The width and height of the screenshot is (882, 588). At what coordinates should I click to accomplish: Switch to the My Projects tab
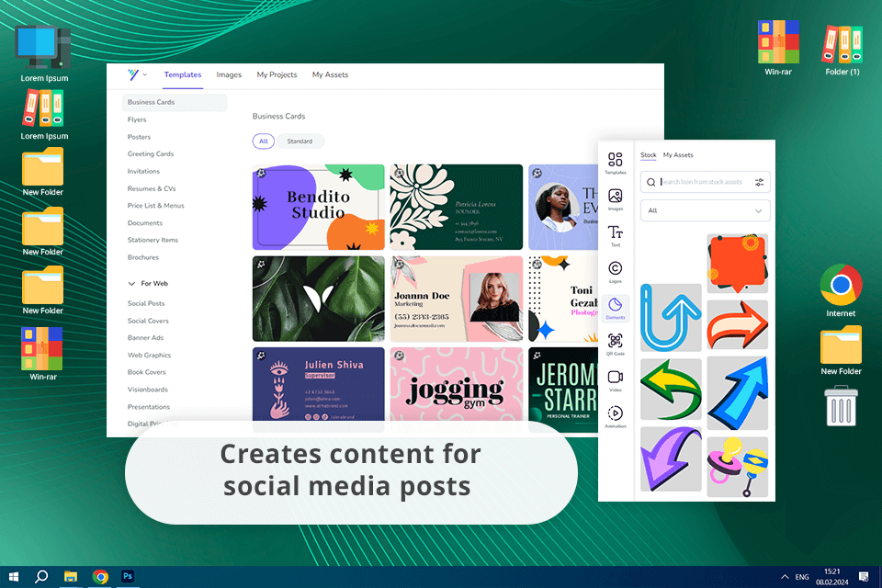click(277, 74)
